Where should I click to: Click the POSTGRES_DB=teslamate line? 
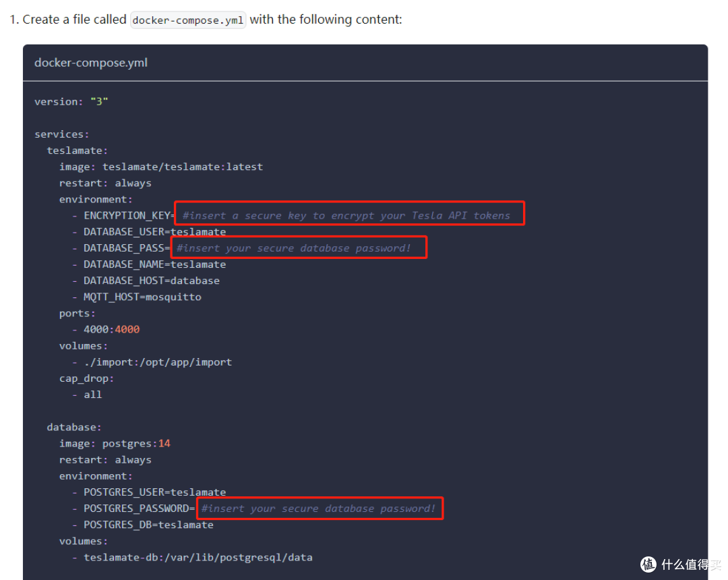tap(148, 525)
